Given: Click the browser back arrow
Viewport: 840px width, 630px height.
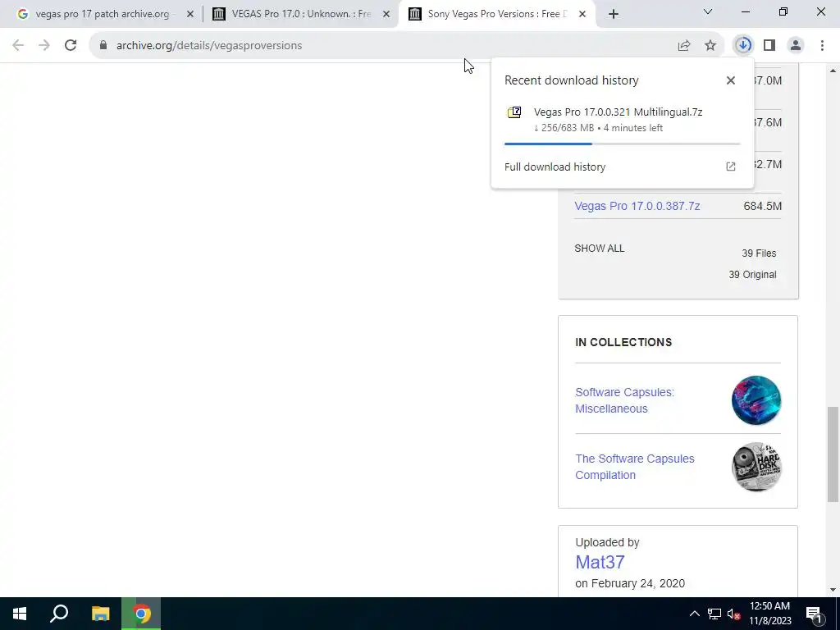Looking at the screenshot, I should (18, 46).
